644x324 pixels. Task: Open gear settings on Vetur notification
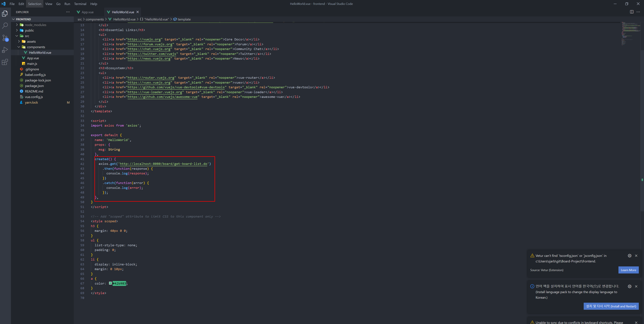click(x=629, y=256)
